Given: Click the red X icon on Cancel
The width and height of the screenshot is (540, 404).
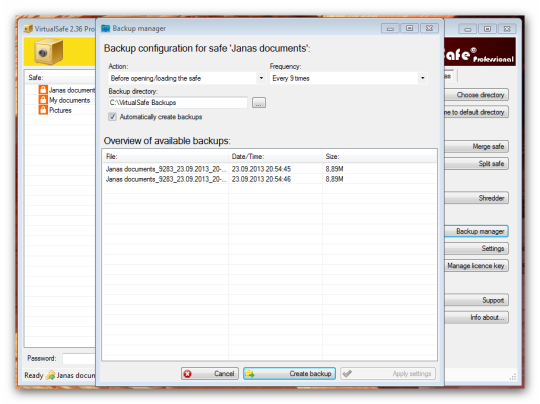Looking at the screenshot, I should (x=188, y=374).
